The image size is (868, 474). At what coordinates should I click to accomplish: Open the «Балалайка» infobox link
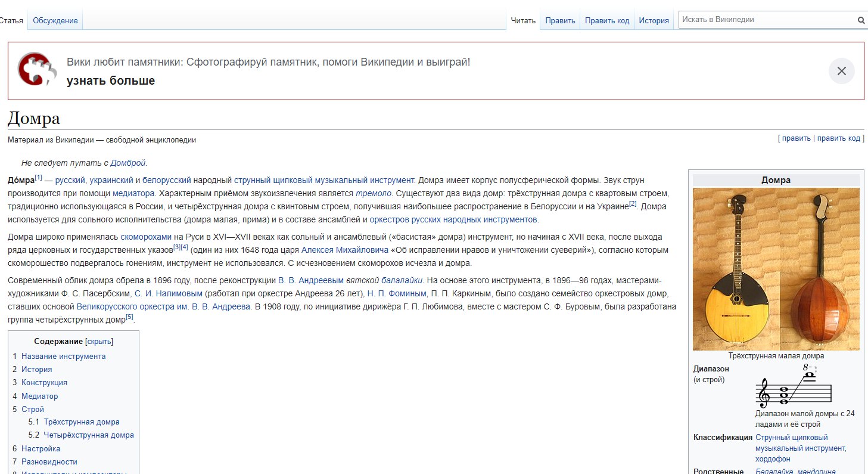point(774,471)
